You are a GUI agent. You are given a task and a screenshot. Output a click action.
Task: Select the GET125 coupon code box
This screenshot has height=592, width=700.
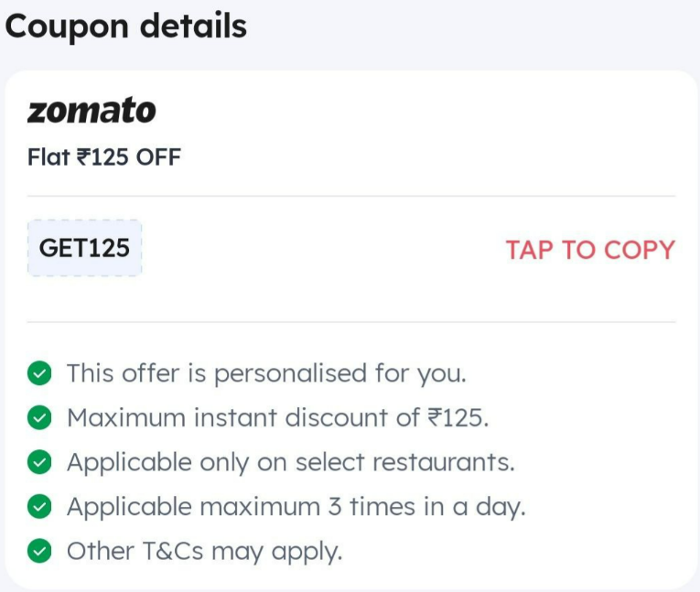click(x=85, y=248)
